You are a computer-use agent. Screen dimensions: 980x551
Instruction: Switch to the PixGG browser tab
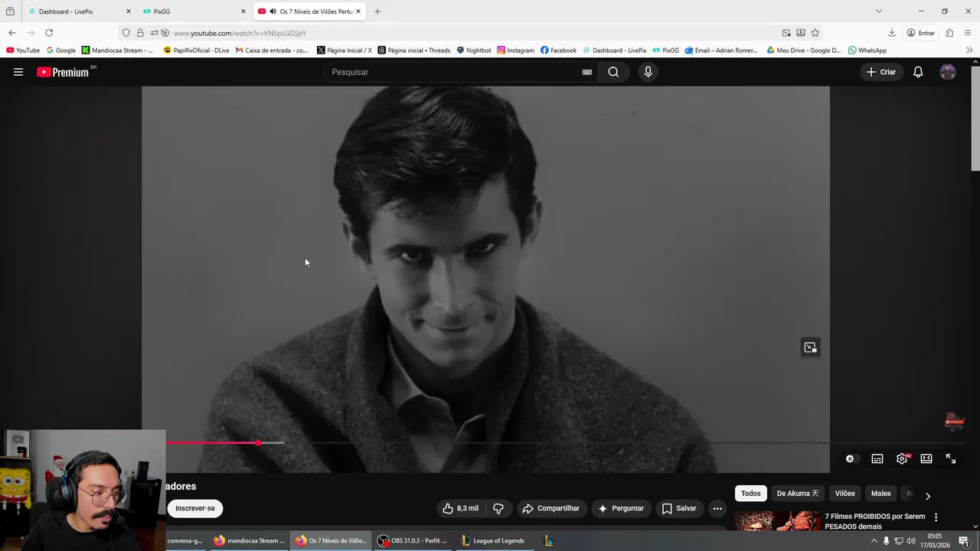[x=194, y=11]
